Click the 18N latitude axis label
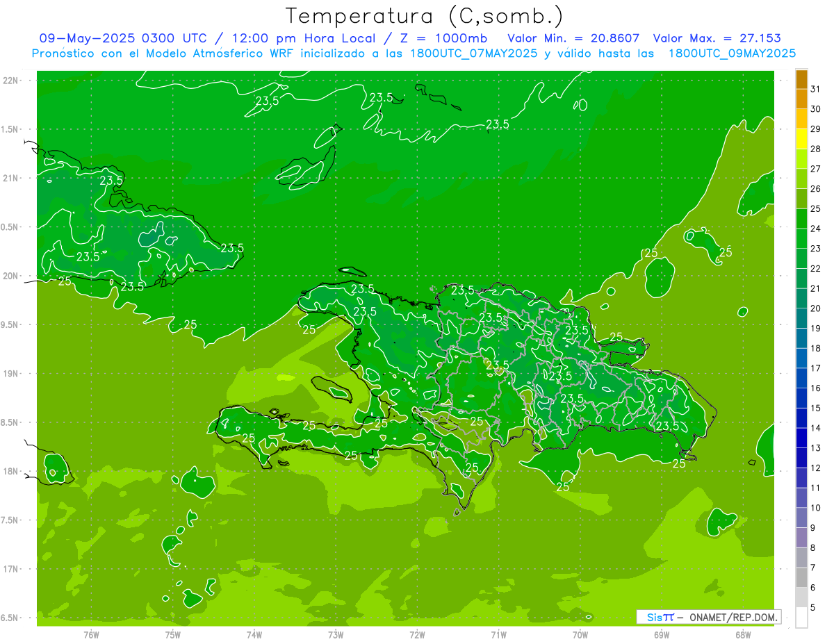 pos(11,471)
